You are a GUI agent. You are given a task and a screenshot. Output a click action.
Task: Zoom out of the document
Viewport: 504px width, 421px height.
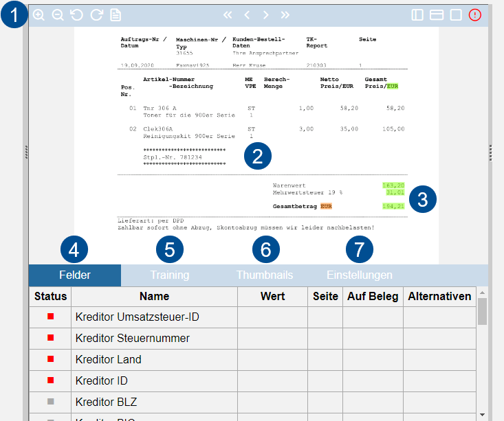click(x=58, y=15)
